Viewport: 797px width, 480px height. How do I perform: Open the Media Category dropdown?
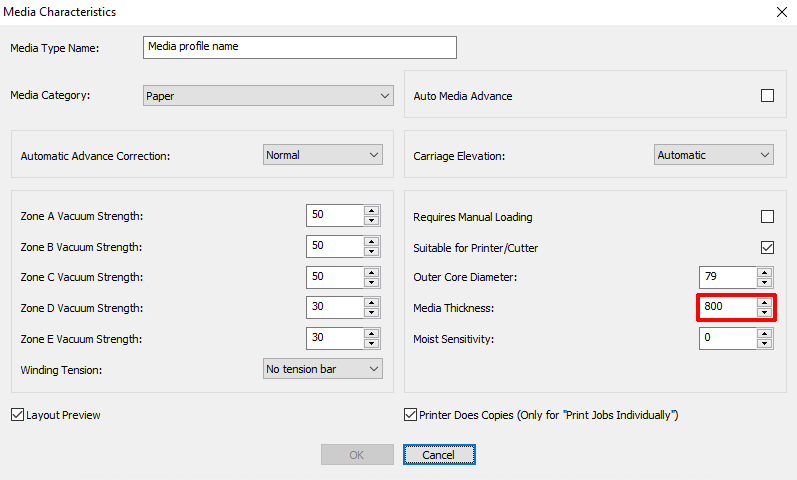coord(268,96)
